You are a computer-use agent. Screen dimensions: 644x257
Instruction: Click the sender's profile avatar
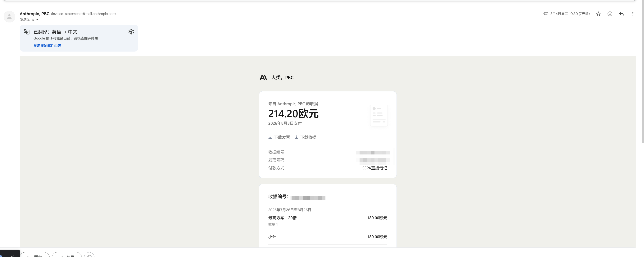click(x=9, y=16)
